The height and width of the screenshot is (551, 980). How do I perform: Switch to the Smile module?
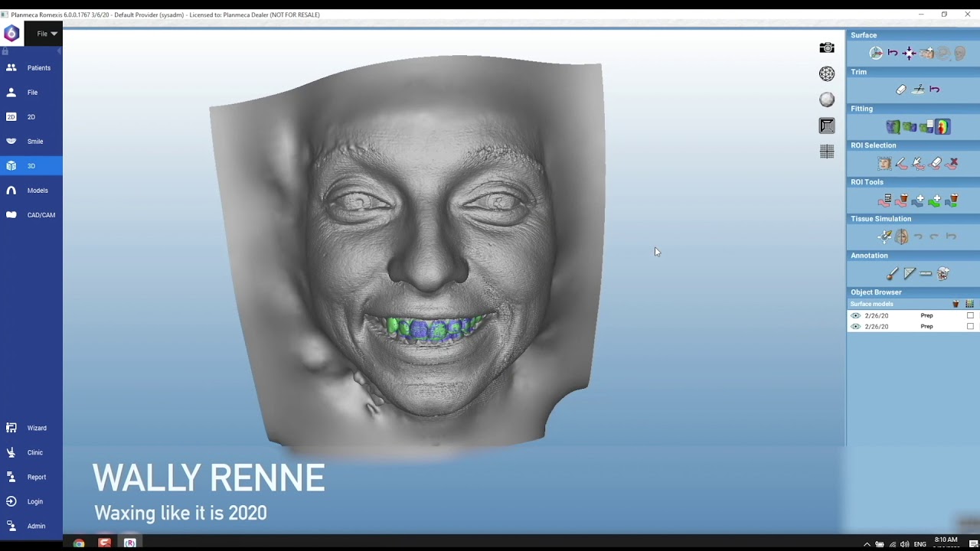31,142
